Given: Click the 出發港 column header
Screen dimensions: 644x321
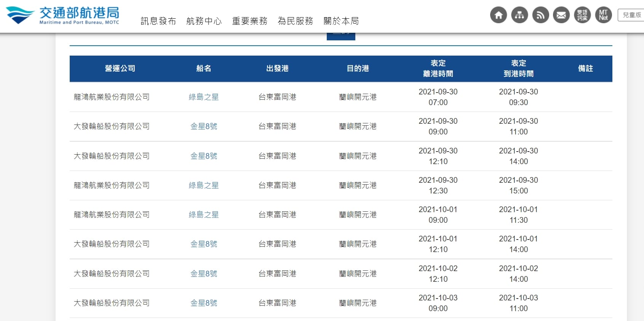Looking at the screenshot, I should click(277, 69).
